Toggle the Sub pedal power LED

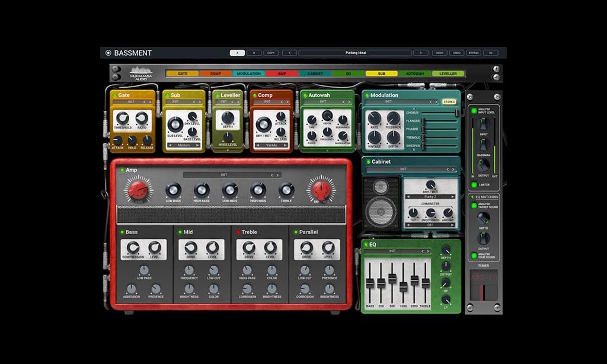[167, 95]
